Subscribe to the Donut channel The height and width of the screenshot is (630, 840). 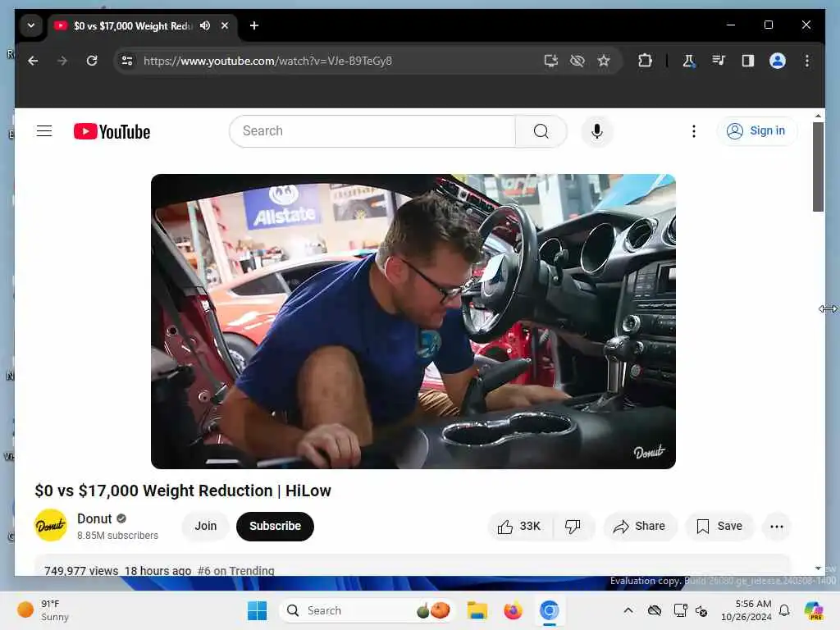coord(275,526)
